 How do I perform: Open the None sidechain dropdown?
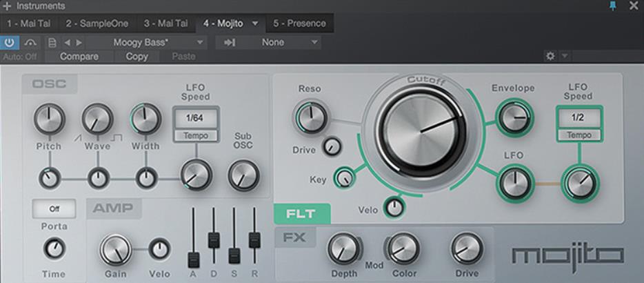tap(279, 42)
